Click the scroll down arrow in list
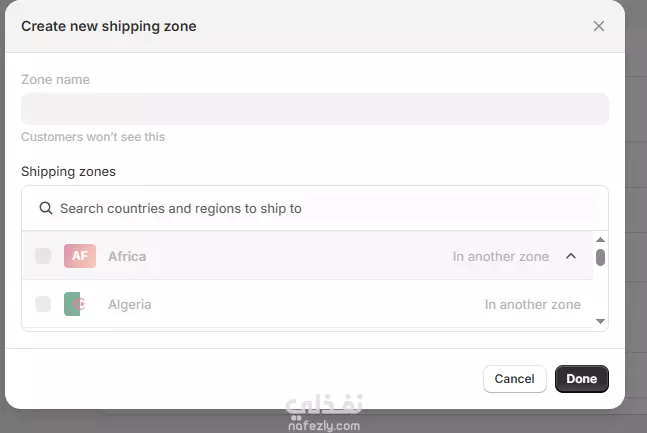Image resolution: width=647 pixels, height=433 pixels. (600, 321)
